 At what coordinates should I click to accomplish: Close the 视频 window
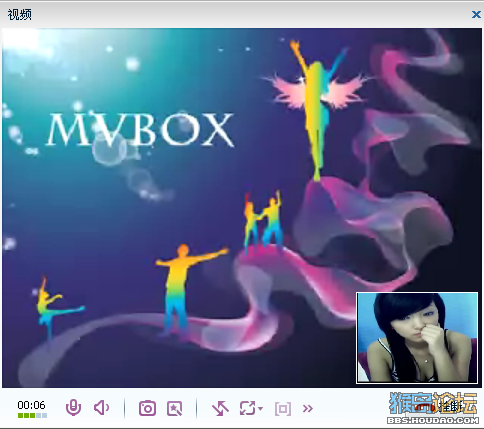(x=476, y=14)
